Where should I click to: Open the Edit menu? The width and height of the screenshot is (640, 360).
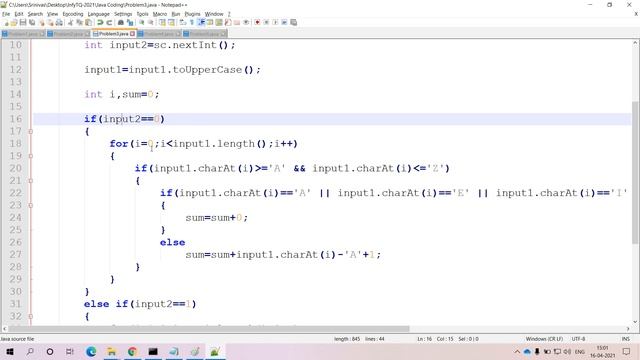tap(19, 14)
